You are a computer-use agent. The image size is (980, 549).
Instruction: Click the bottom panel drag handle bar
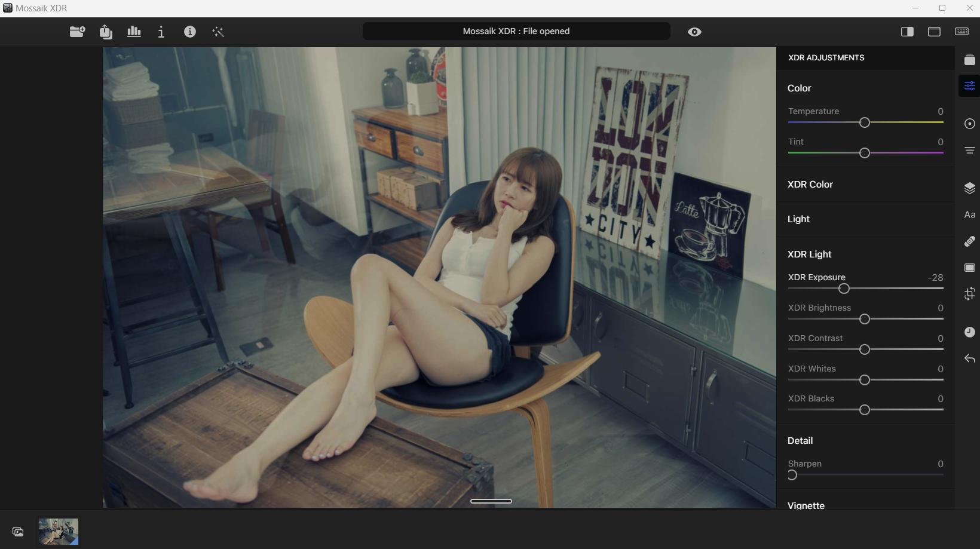[x=491, y=501]
